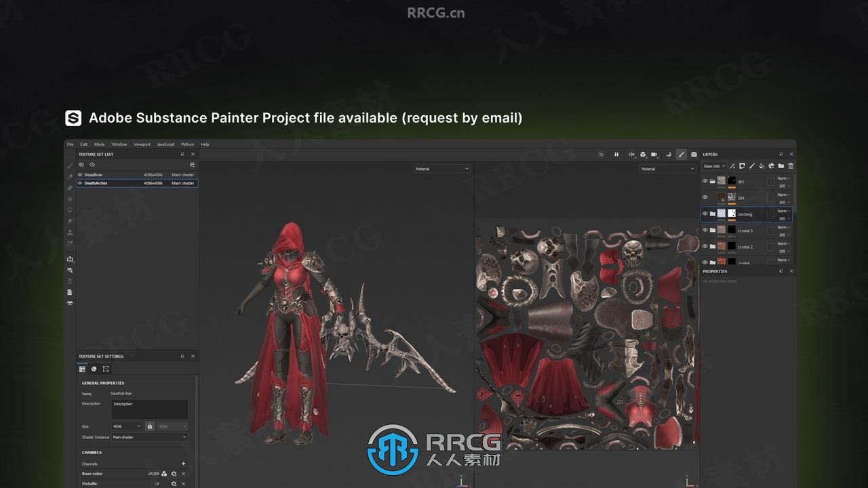Toggle the size lock icon in Texture Set Settings

(x=150, y=426)
